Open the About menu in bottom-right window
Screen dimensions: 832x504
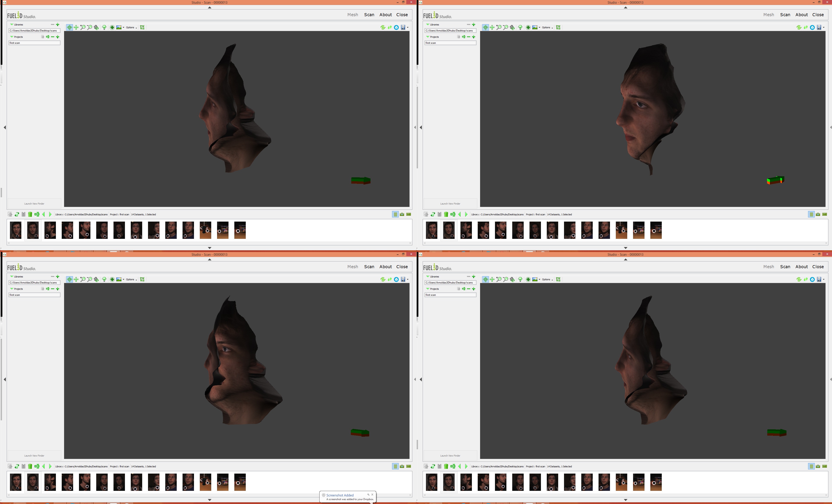(x=801, y=267)
